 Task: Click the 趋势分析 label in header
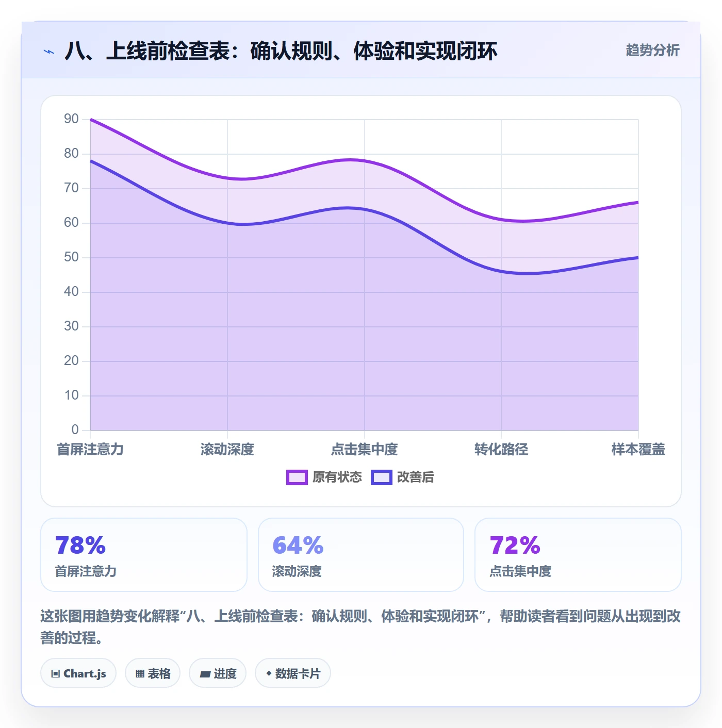click(x=652, y=50)
